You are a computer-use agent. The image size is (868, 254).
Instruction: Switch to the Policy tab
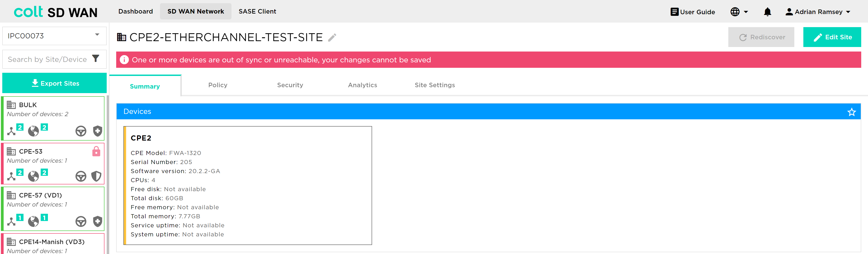pos(218,85)
